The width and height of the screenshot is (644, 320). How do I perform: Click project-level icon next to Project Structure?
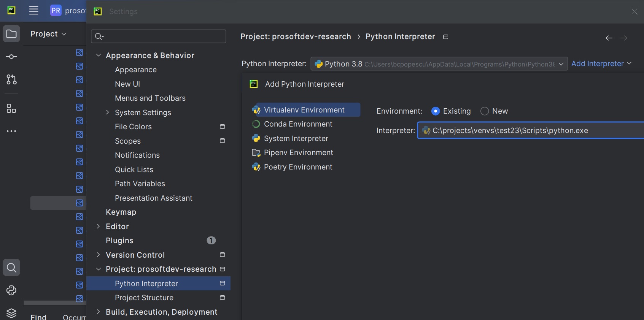223,298
